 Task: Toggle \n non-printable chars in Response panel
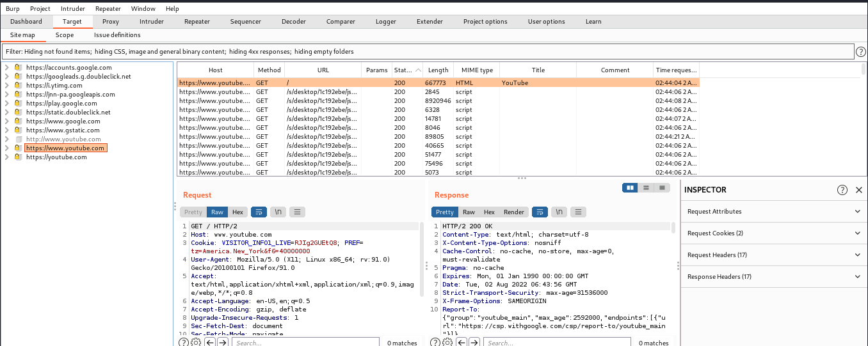[x=559, y=212]
